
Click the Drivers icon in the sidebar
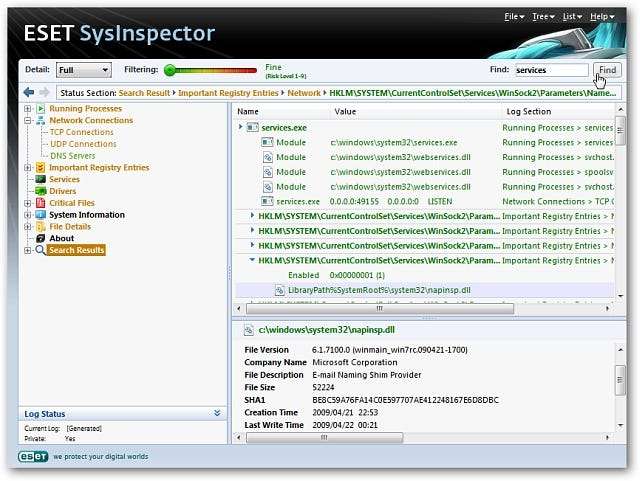(41, 192)
